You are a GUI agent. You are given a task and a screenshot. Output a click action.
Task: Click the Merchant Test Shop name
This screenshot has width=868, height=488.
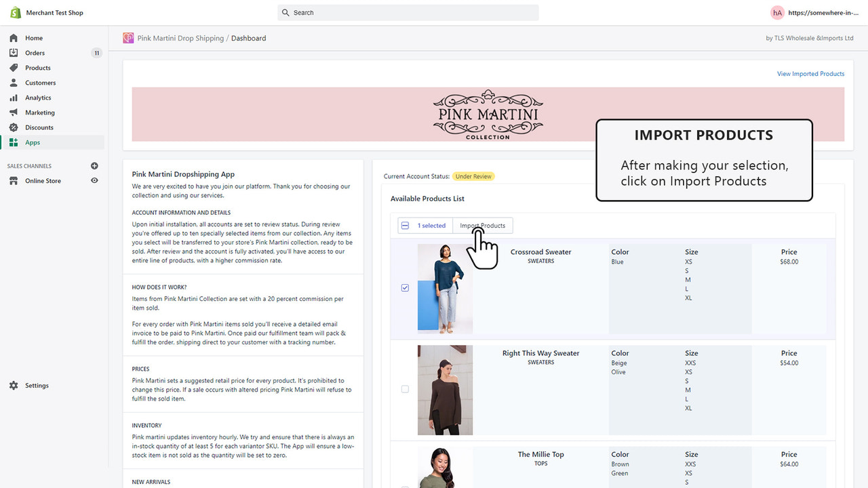(x=54, y=13)
